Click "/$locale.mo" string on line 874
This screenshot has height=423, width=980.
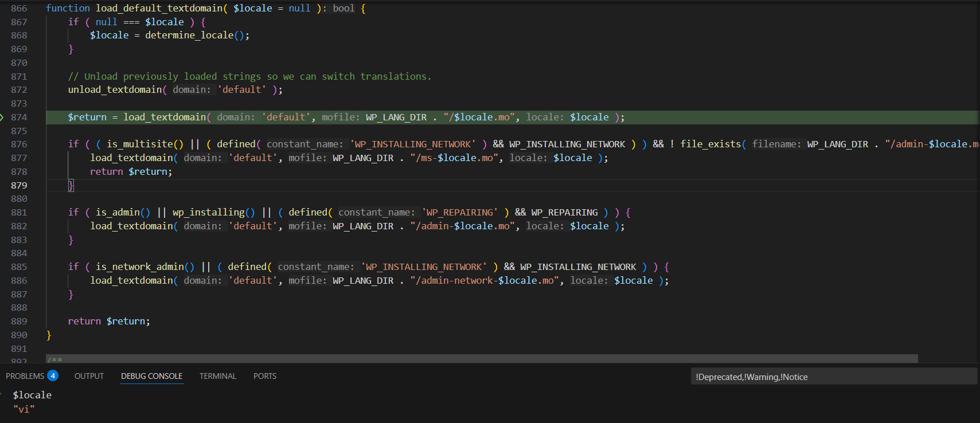click(479, 117)
